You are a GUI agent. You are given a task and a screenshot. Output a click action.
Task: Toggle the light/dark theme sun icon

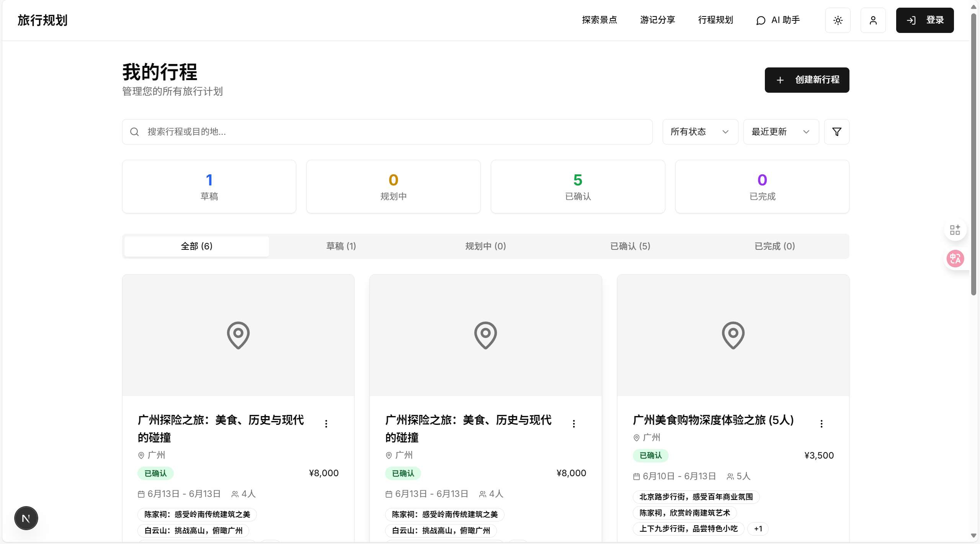coord(838,20)
